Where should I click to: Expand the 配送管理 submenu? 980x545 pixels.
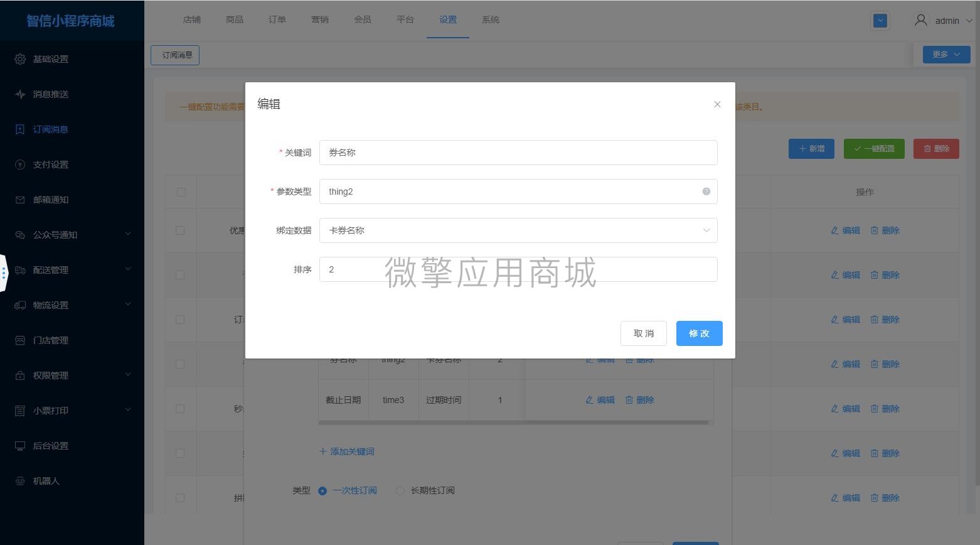click(128, 269)
